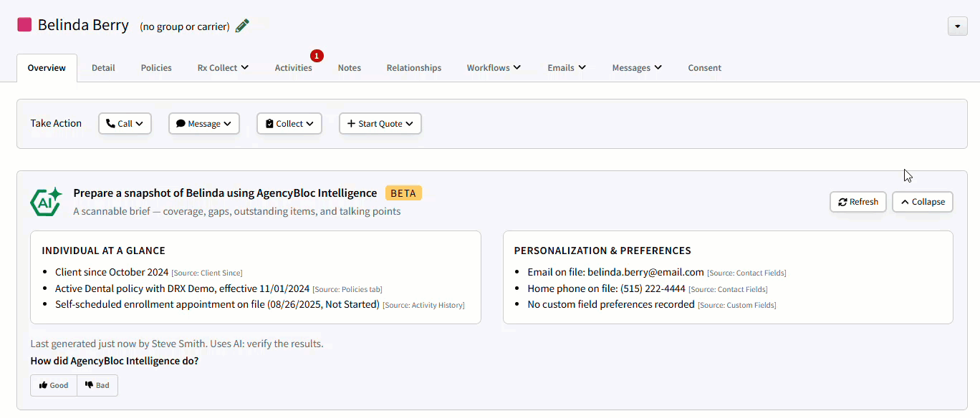Click the AgencyBloc AI hexagon logo icon
Screen dimensions: 980x418
click(x=46, y=202)
